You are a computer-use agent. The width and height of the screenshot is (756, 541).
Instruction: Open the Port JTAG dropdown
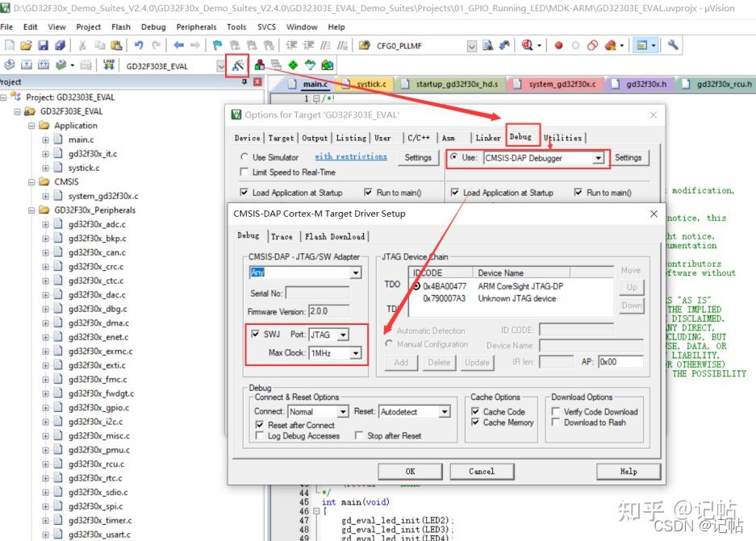[x=343, y=335]
